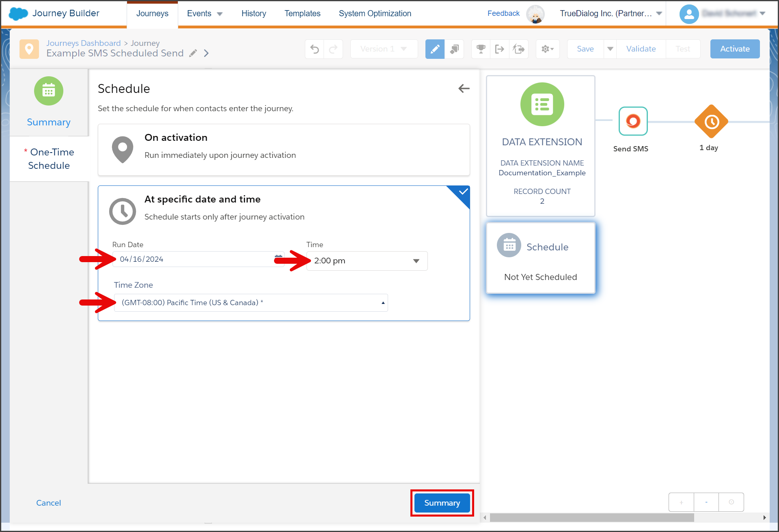Click the copy journey icon
The width and height of the screenshot is (779, 532).
click(454, 49)
